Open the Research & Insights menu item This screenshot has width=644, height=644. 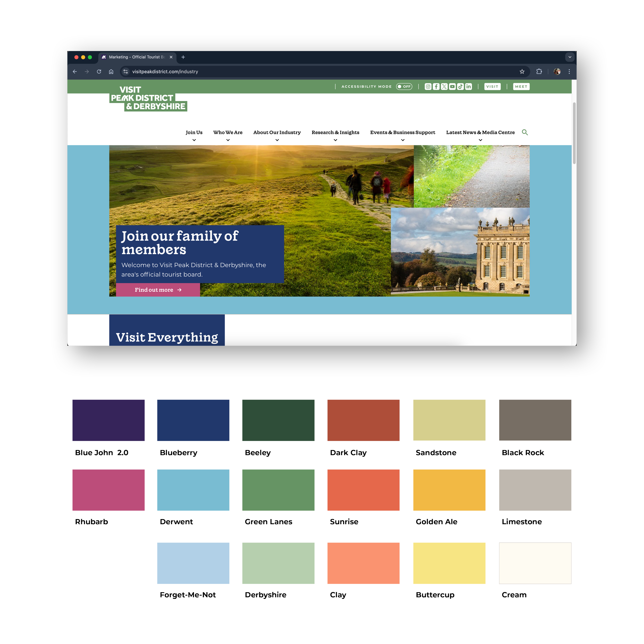tap(335, 132)
